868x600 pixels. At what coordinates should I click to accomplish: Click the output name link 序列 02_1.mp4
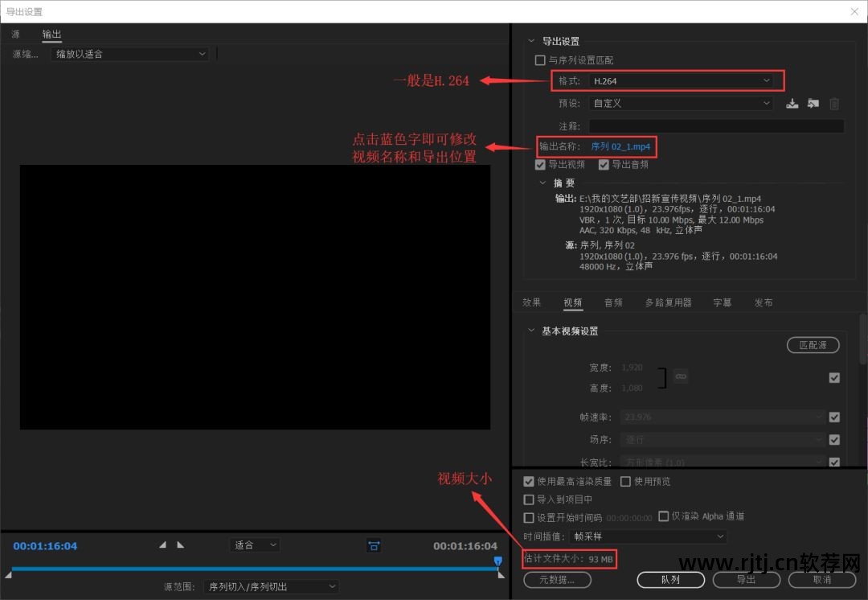620,147
